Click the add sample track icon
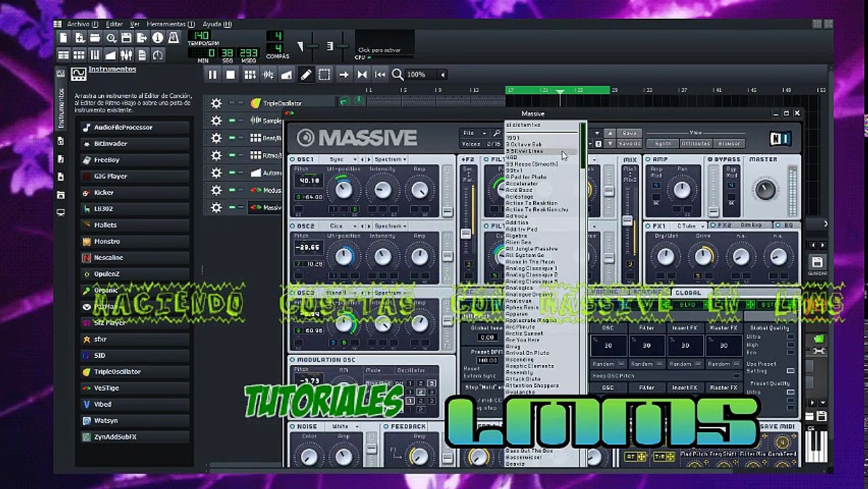 (x=268, y=75)
